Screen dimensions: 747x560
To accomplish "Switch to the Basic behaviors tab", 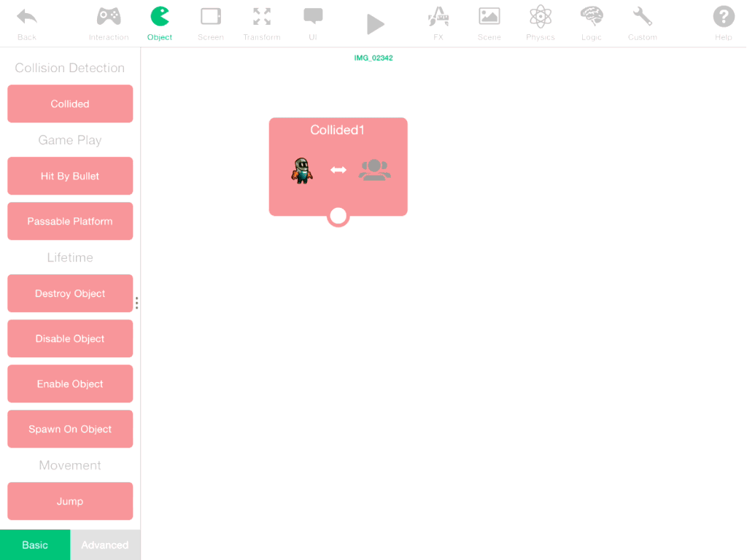I will [35, 545].
